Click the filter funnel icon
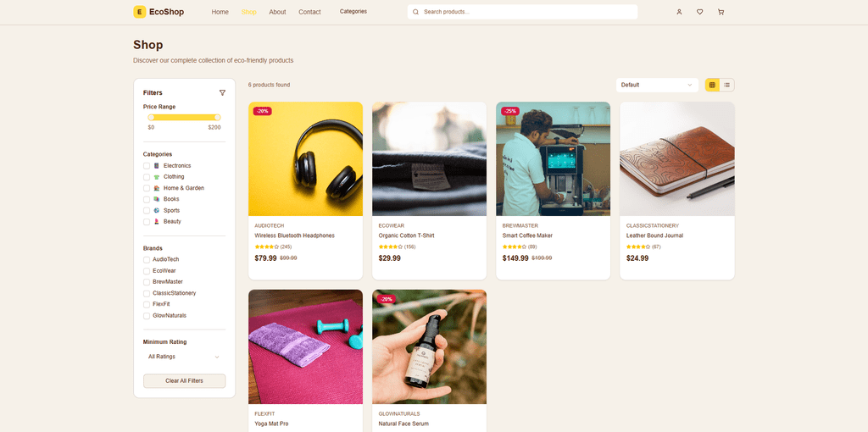The image size is (868, 432). coord(222,93)
